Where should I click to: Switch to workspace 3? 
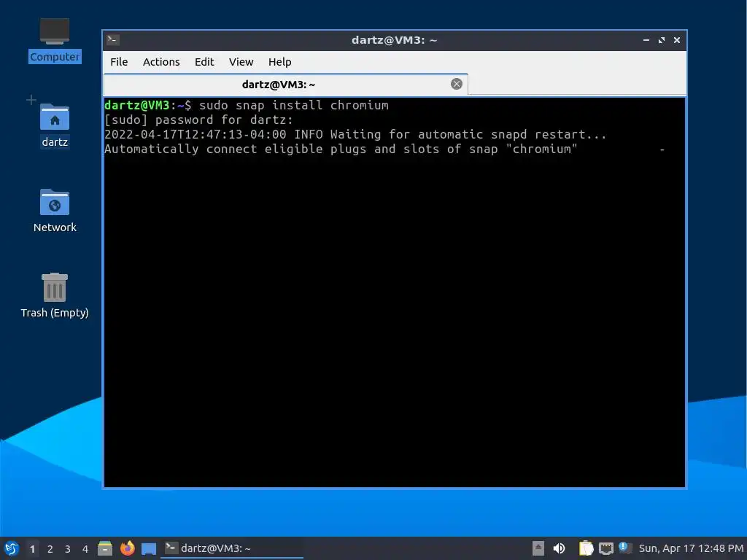tap(68, 549)
